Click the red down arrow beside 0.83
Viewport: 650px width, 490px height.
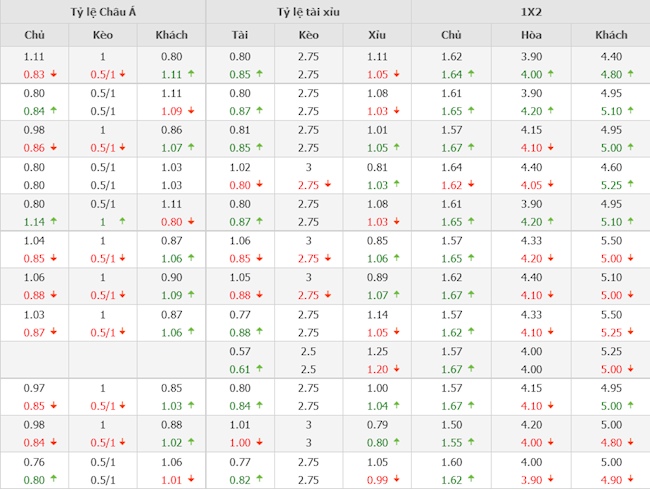click(x=52, y=74)
